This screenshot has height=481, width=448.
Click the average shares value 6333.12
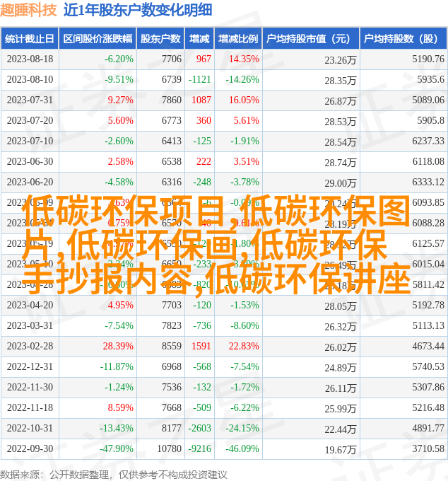428,182
